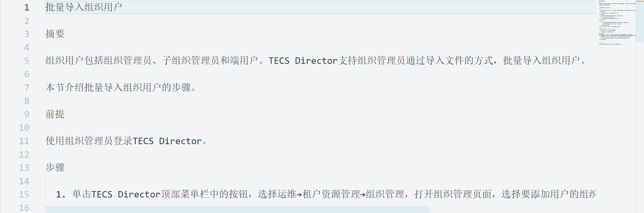This screenshot has height=213, width=644.
Task: Click the list number "1." on line 15
Action: click(61, 194)
